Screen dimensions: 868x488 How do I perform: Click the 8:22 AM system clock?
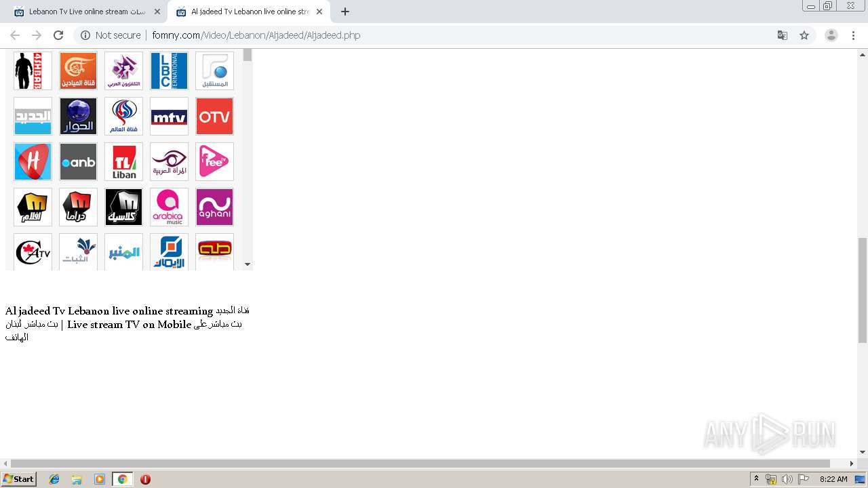tap(833, 479)
